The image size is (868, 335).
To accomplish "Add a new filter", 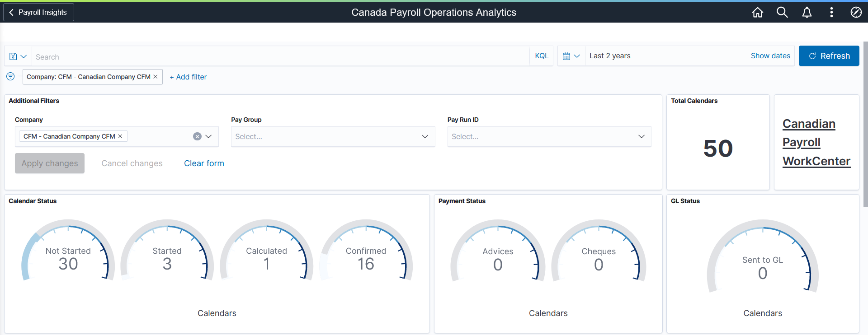I will point(188,77).
